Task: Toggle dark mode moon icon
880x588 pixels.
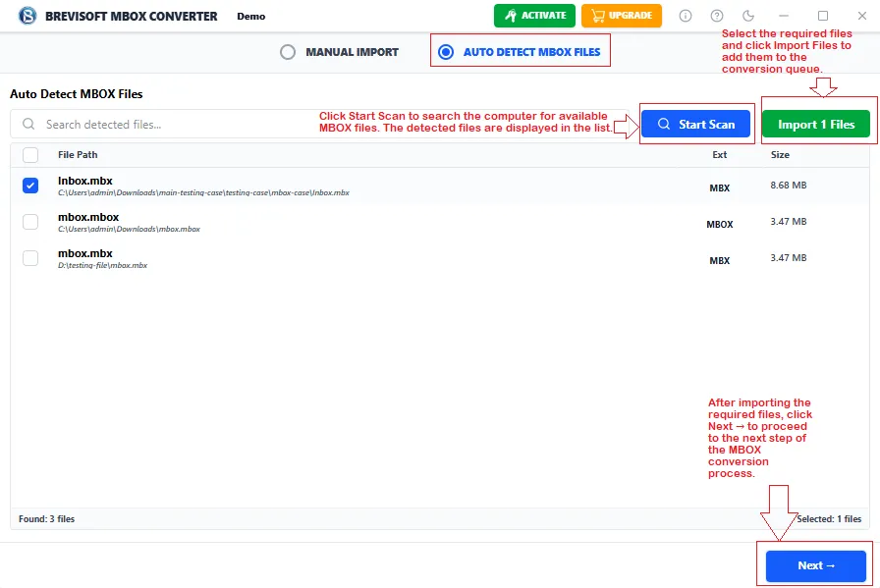Action: point(748,16)
